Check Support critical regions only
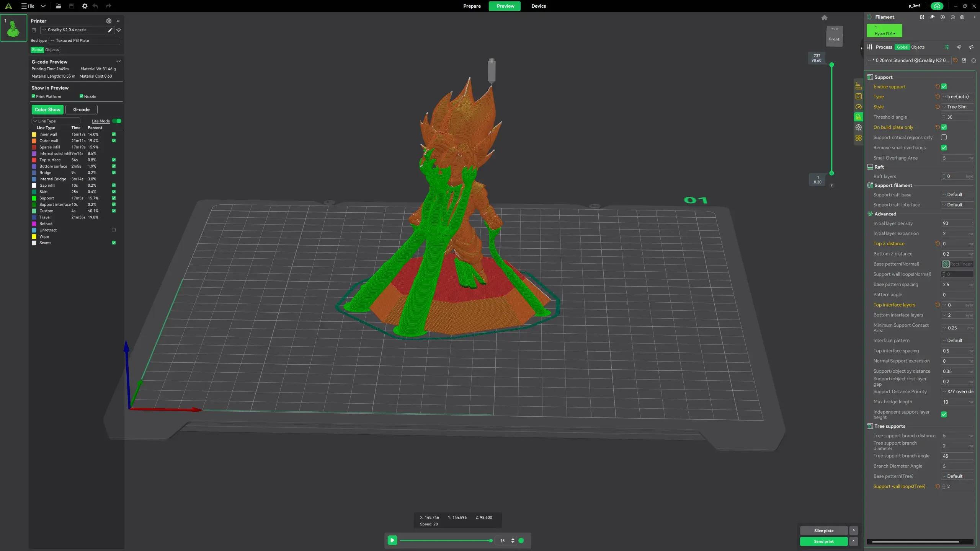The image size is (980, 551). [944, 137]
